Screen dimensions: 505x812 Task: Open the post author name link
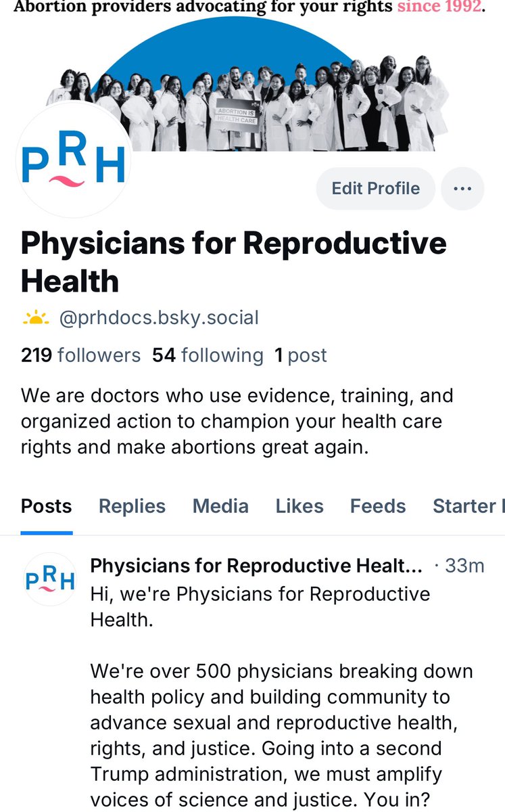click(256, 566)
